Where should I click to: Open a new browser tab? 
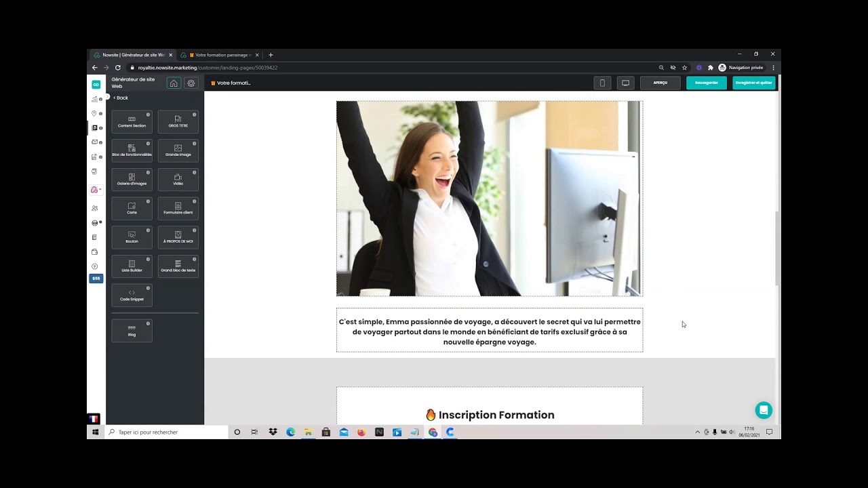[x=271, y=55]
